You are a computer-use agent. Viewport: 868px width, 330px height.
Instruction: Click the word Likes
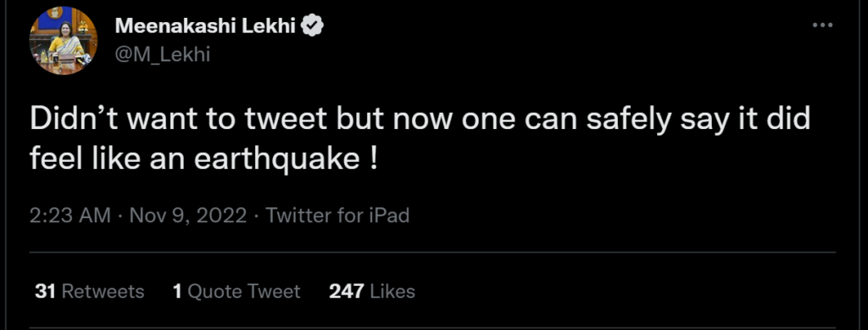tap(392, 291)
